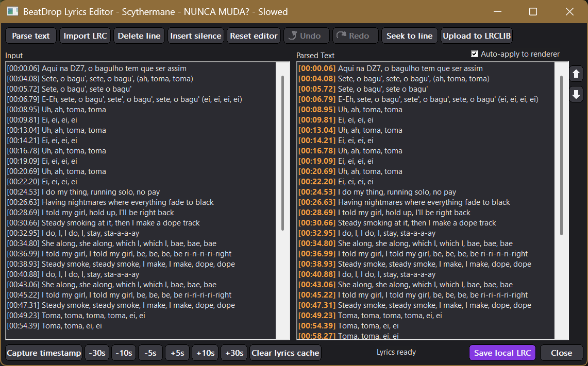588x366 pixels.
Task: Click Parsed Text pane vertical scrollbar
Action: click(x=561, y=155)
